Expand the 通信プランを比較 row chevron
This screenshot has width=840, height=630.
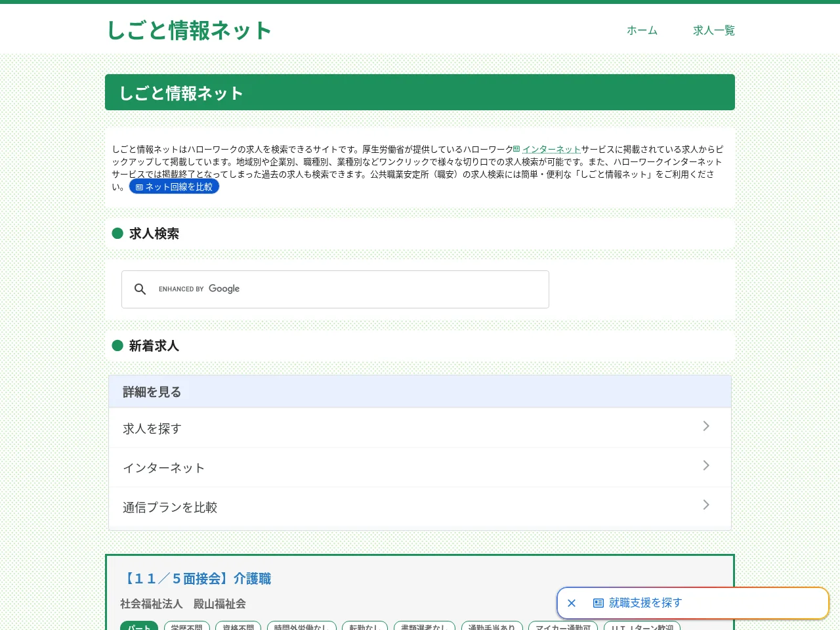(x=706, y=505)
